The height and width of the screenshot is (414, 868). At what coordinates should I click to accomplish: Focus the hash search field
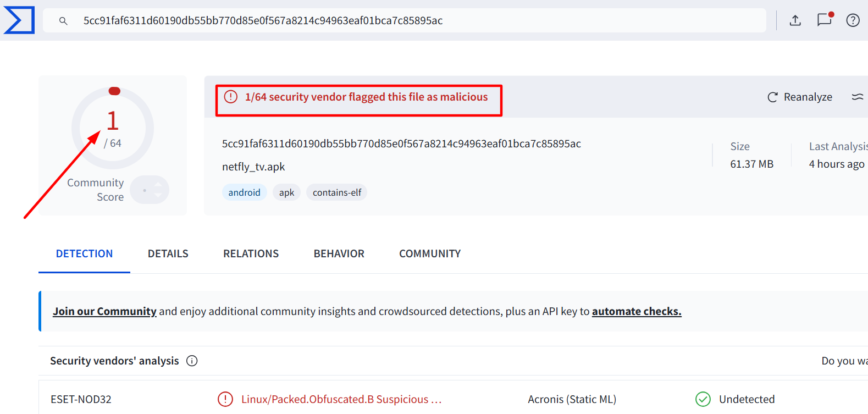tap(405, 20)
